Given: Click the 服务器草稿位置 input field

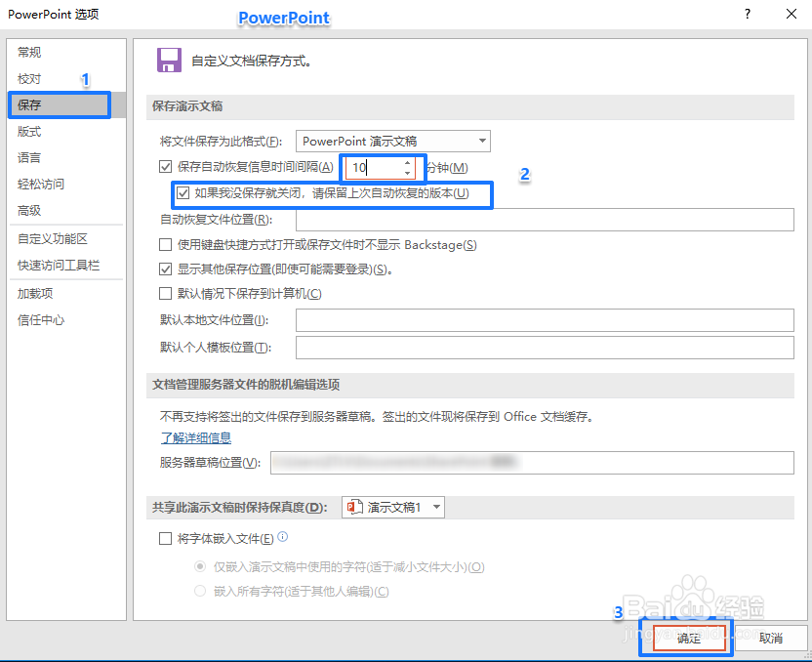Looking at the screenshot, I should pos(532,463).
